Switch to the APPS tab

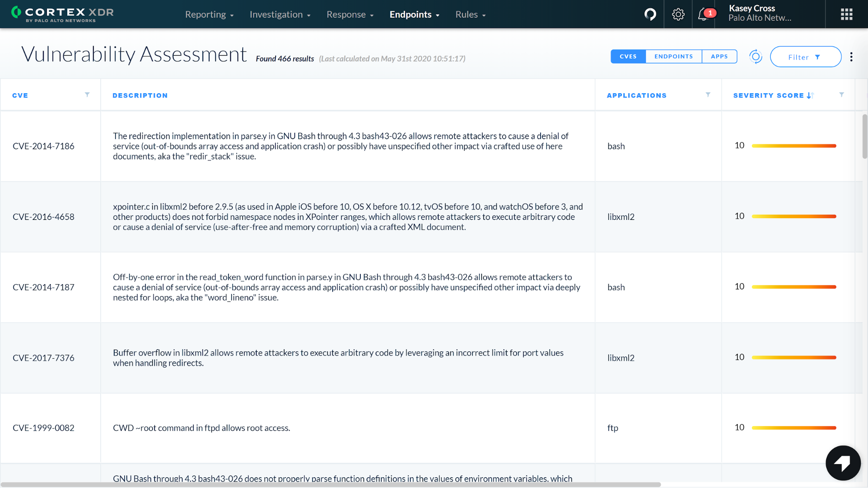click(719, 56)
